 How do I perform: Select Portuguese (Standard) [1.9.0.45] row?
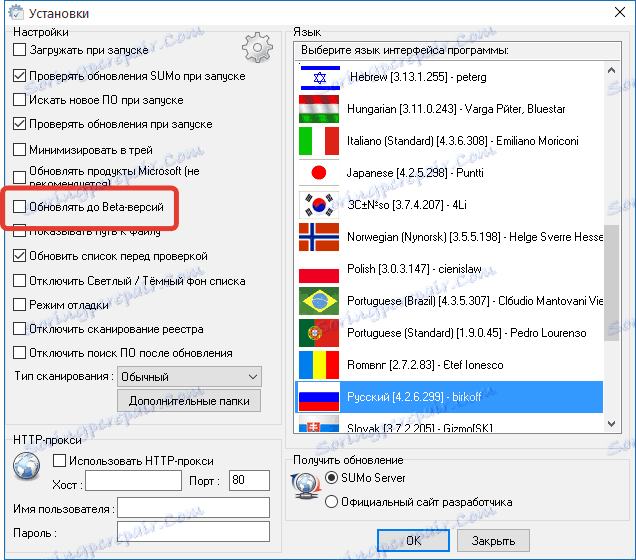coord(449,333)
